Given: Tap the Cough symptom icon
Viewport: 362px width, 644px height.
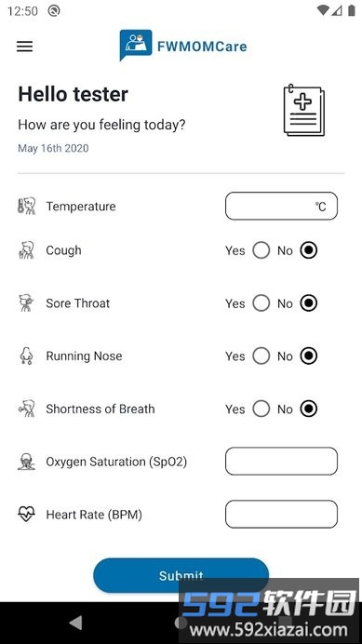Looking at the screenshot, I should 26,250.
